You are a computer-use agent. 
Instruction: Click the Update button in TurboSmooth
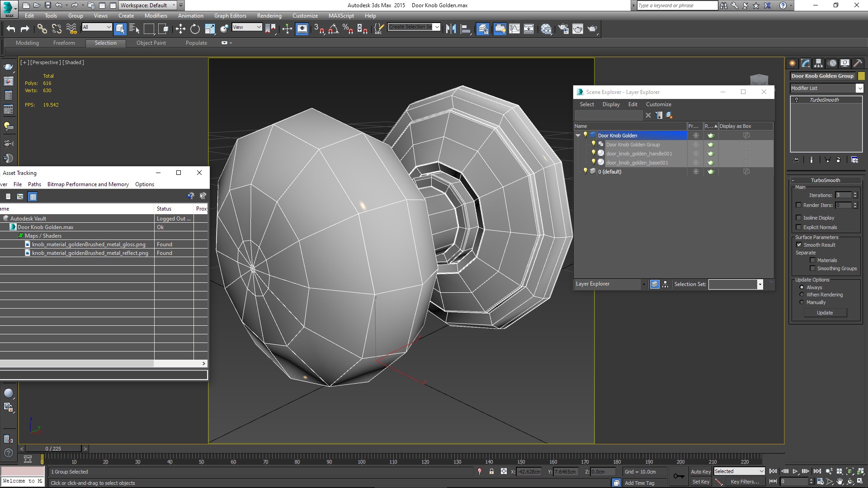[x=825, y=313]
